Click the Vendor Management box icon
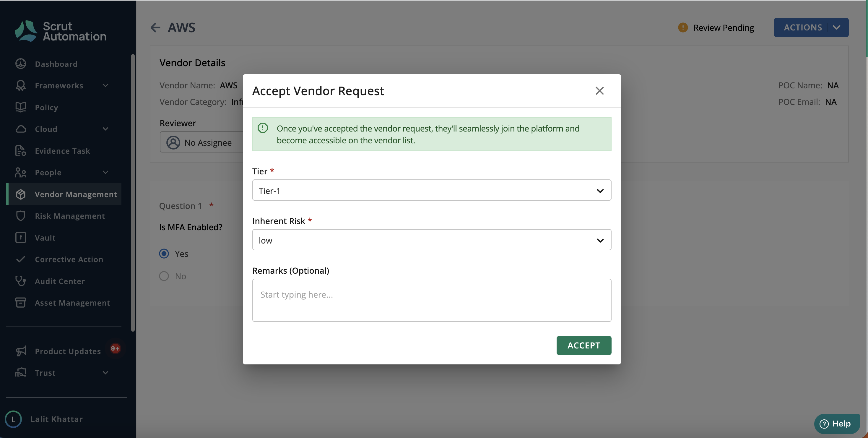Image resolution: width=868 pixels, height=438 pixels. (21, 194)
